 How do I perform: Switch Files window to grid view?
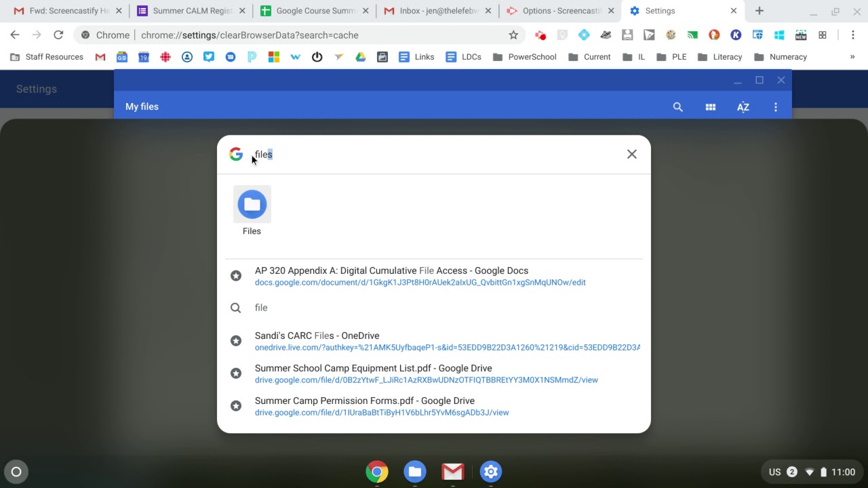pyautogui.click(x=711, y=107)
